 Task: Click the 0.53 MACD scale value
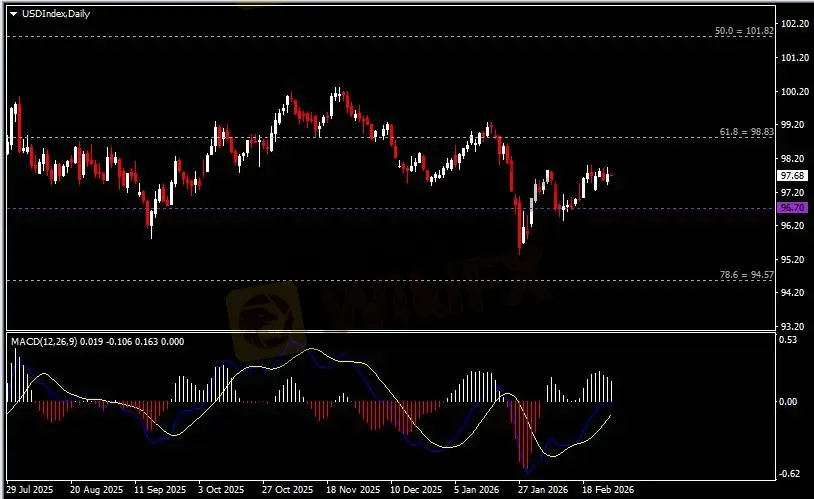(788, 340)
